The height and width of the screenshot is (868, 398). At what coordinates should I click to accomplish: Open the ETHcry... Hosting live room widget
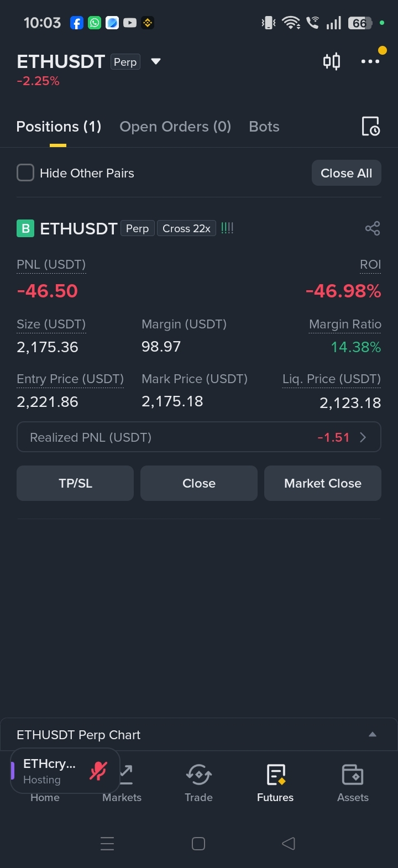(65, 771)
